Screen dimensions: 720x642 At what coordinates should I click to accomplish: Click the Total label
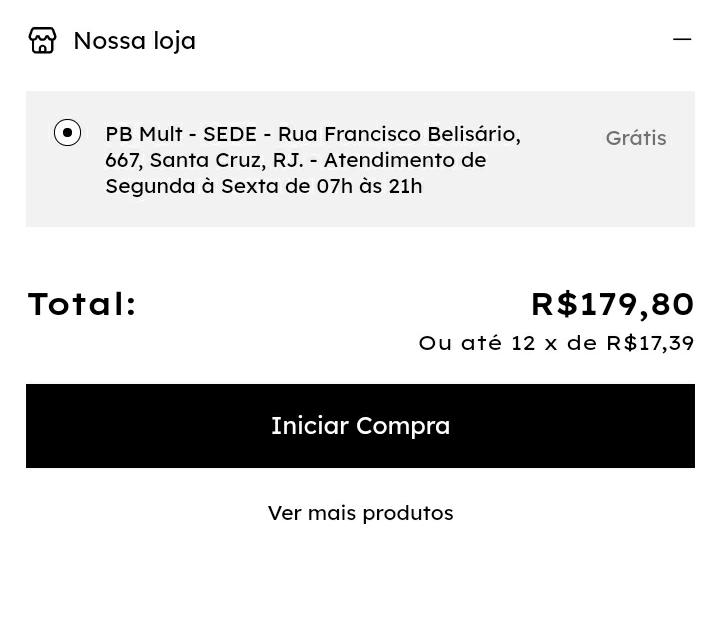click(82, 304)
